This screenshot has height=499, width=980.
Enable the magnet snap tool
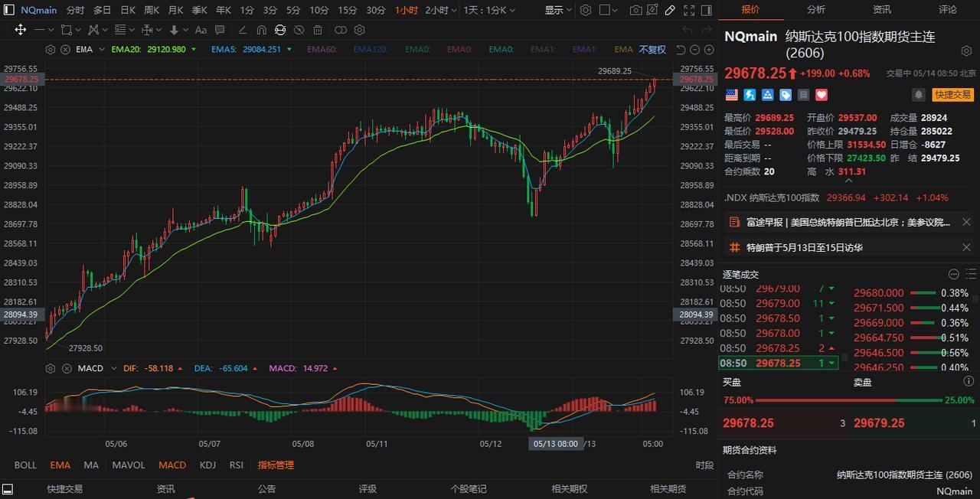coord(261,30)
